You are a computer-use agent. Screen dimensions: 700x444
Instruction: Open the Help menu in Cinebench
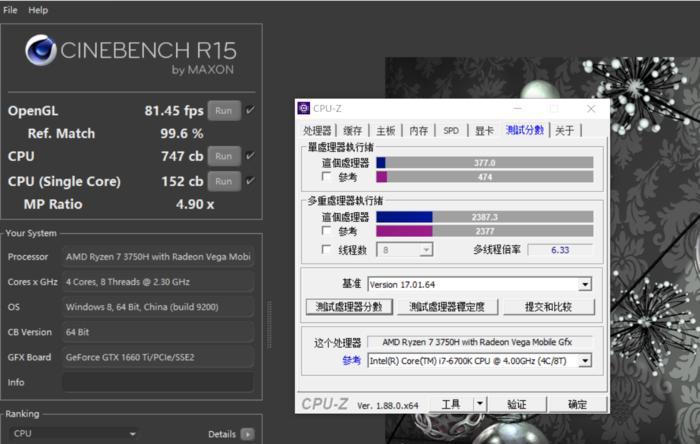[38, 10]
